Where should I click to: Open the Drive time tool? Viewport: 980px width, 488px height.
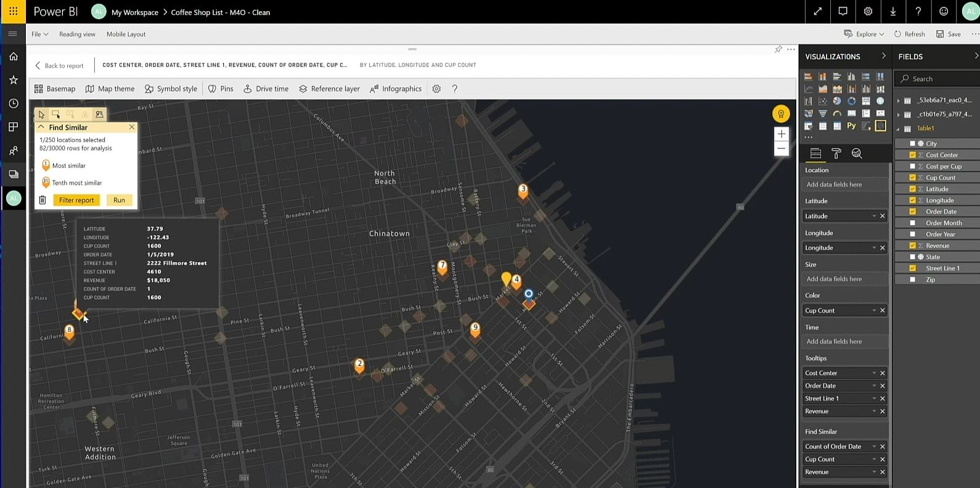coord(266,89)
